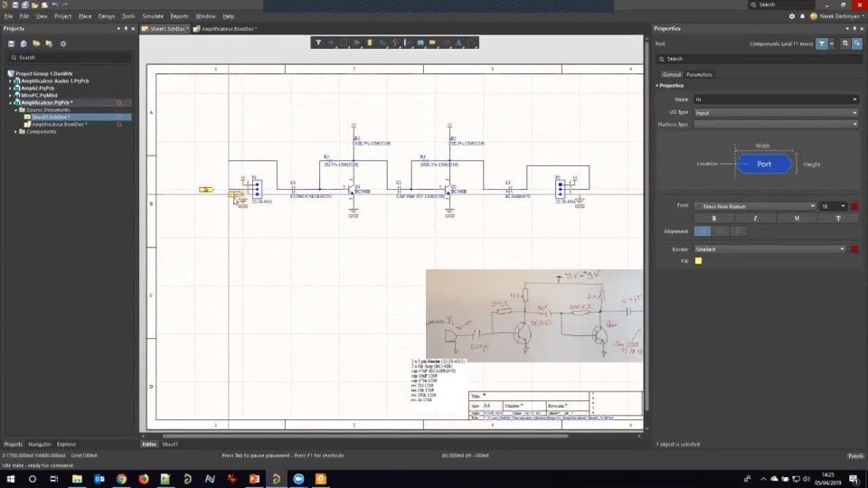Screen dimensions: 868x488
Task: Click the hand-drawn circuit photo on the sheet
Action: coord(534,316)
